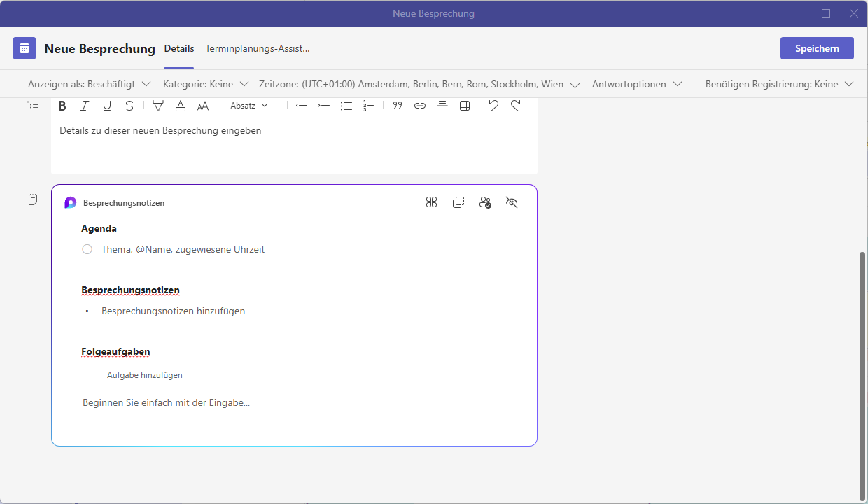Start a numbered list in the editor
Viewport: 868px width, 504px height.
click(369, 106)
